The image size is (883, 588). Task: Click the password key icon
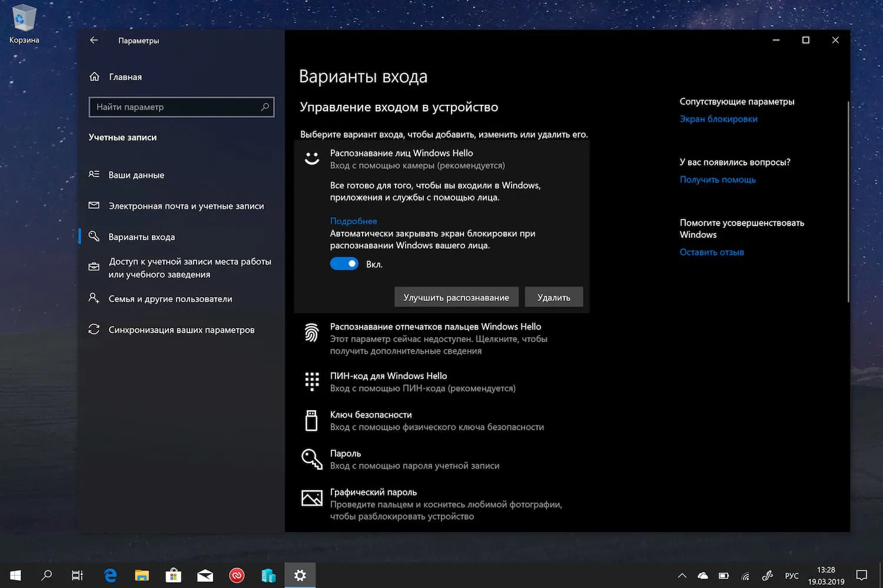(x=311, y=459)
